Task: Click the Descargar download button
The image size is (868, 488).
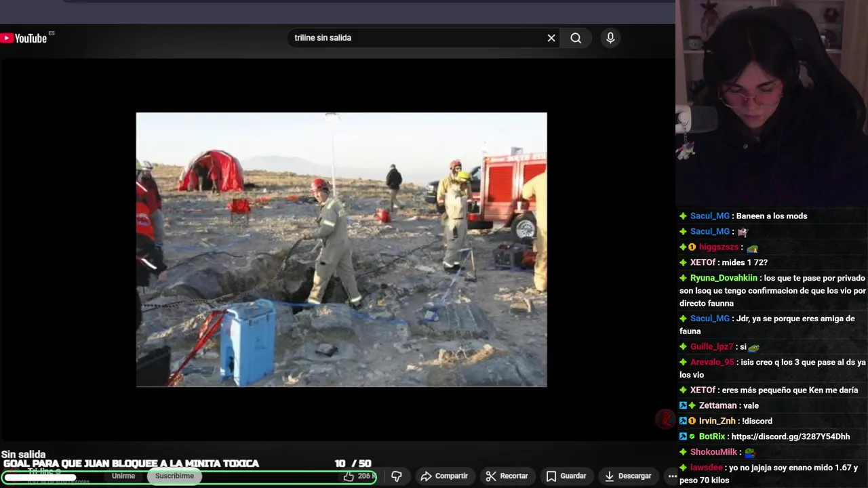Action: coord(627,476)
